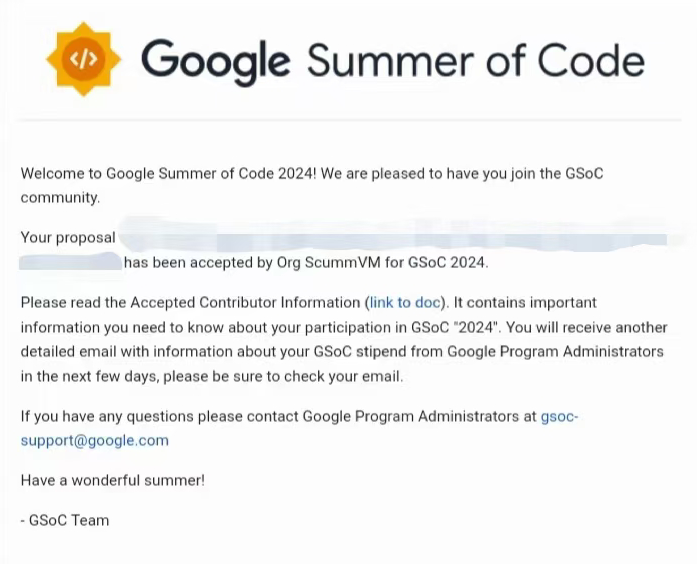Viewport: 697px width, 564px height.
Task: Click the blurred proposal title
Action: click(390, 240)
